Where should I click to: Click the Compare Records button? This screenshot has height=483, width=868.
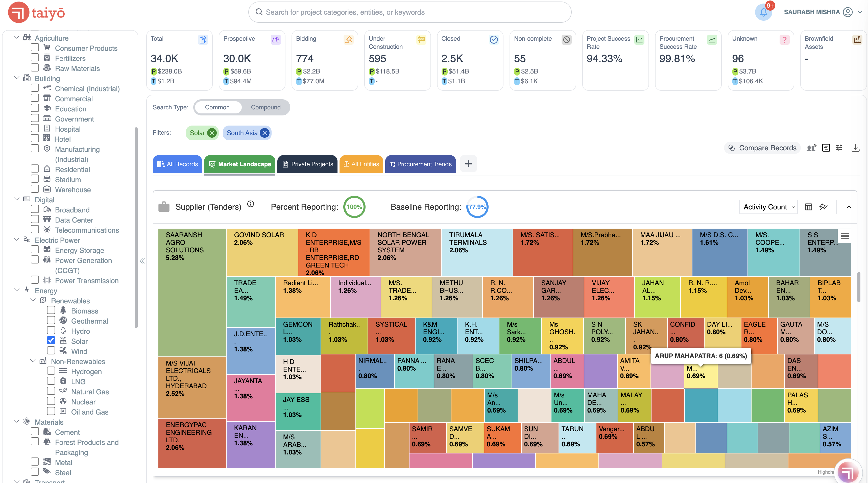pyautogui.click(x=762, y=148)
